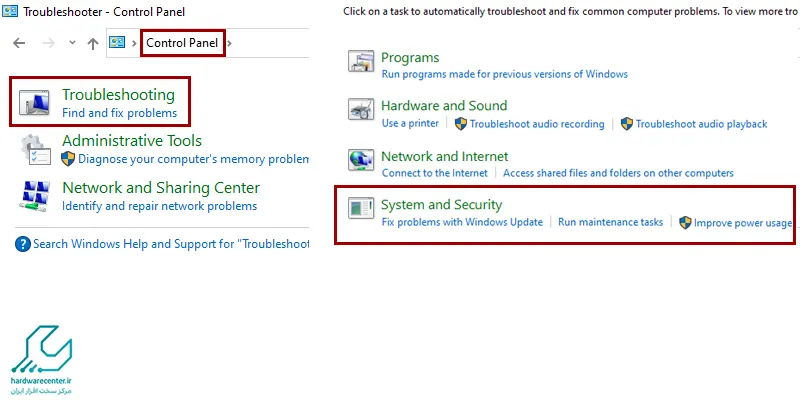Open the Troubleshooting computer icon

pyautogui.click(x=35, y=103)
